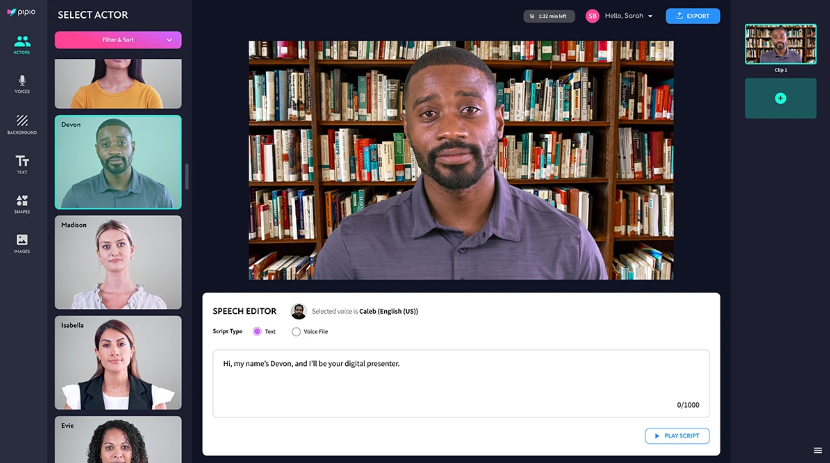
Task: Click the actor list scrollbar handle
Action: tap(187, 176)
